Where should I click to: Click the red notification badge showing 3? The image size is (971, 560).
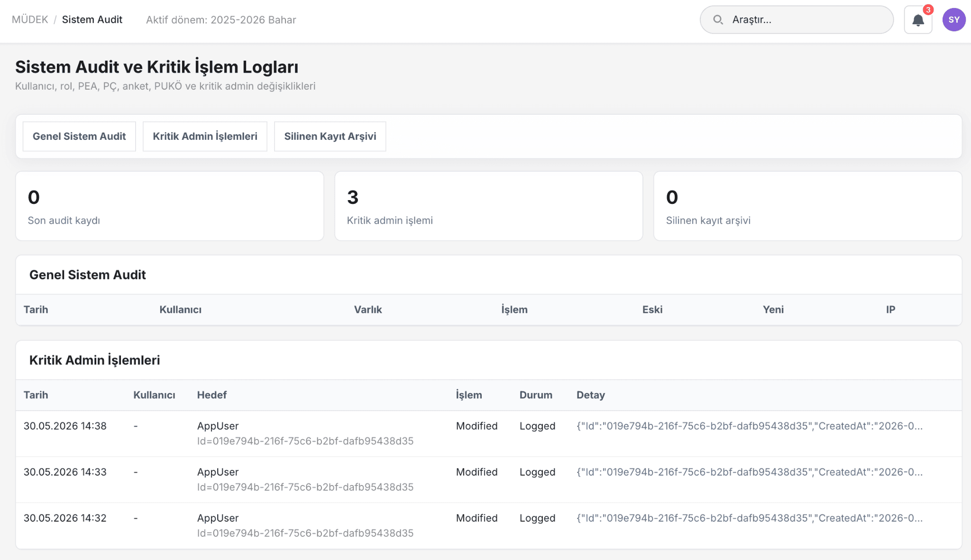click(x=928, y=10)
